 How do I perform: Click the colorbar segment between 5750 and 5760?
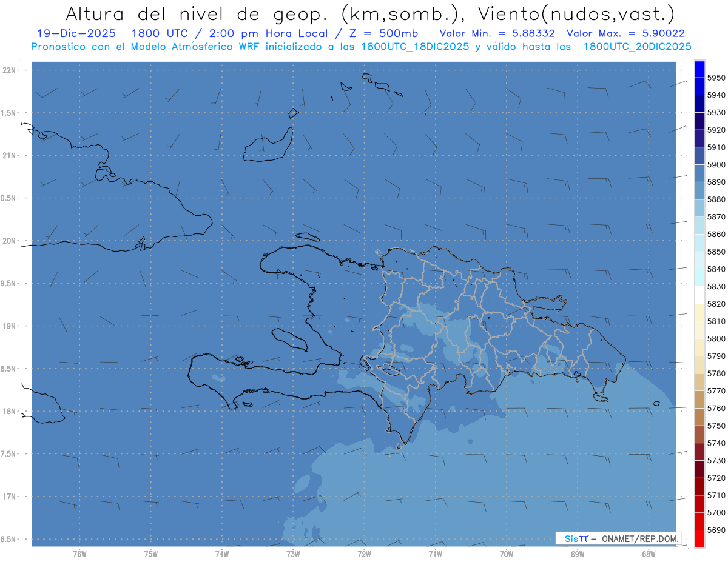(699, 416)
